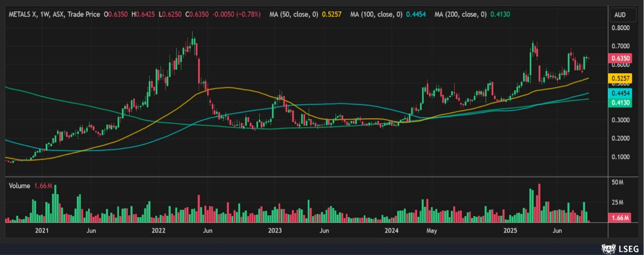Click the green 0.4130 price axis tag
The image size is (644, 255).
[620, 103]
